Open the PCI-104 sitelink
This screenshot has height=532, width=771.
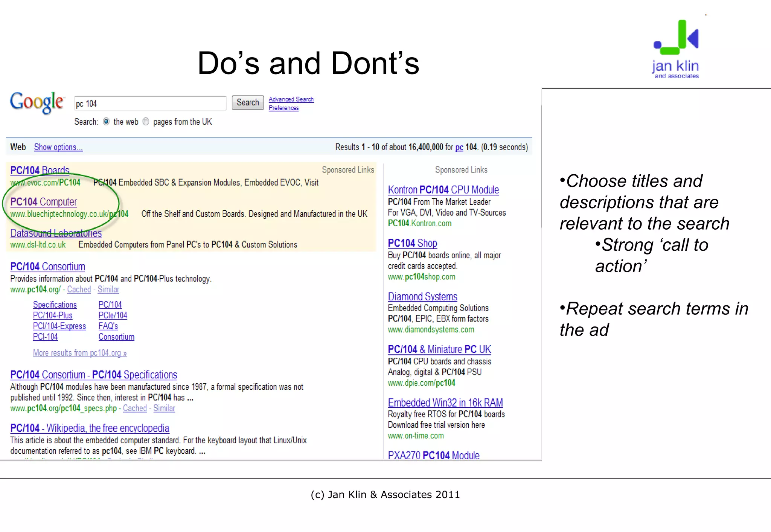pyautogui.click(x=46, y=337)
